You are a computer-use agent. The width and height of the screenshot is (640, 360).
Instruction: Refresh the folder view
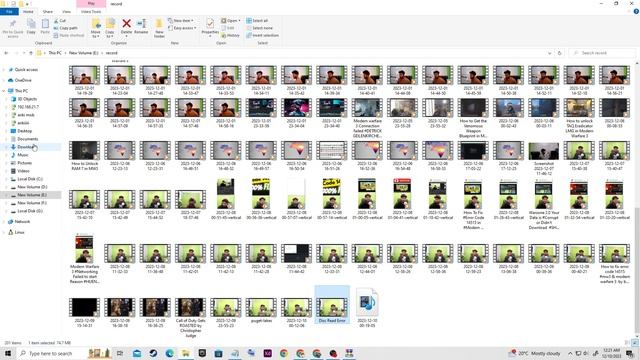tap(560, 53)
